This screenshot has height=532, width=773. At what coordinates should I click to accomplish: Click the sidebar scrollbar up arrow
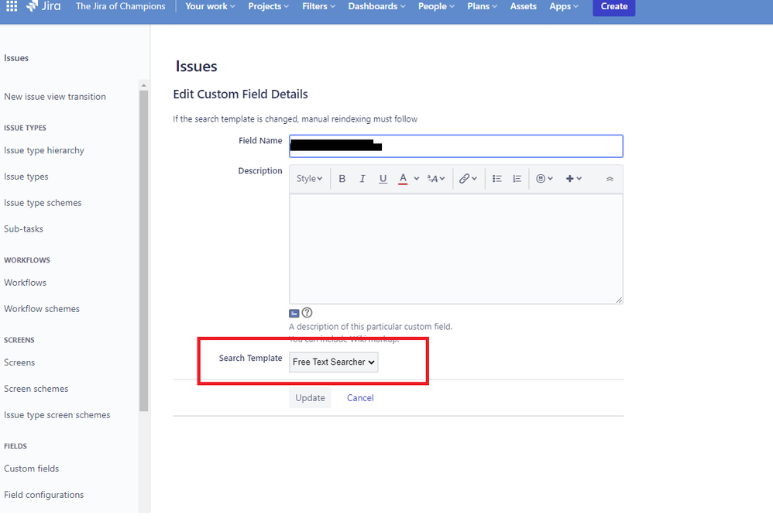pyautogui.click(x=143, y=85)
